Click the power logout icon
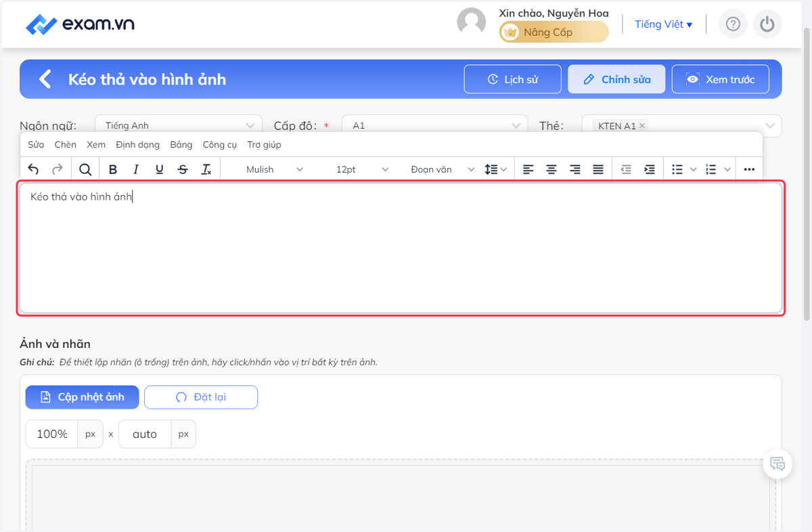The width and height of the screenshot is (812, 532). pyautogui.click(x=767, y=24)
